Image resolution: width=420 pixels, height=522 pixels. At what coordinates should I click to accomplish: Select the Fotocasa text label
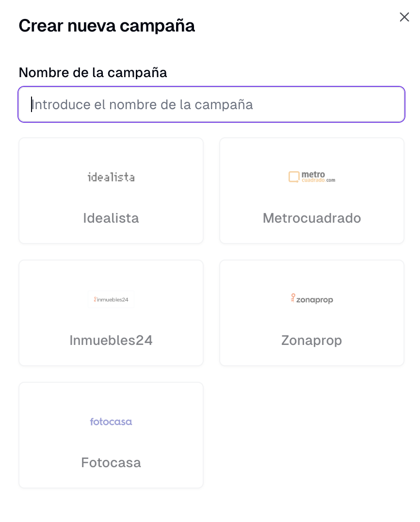point(111,462)
